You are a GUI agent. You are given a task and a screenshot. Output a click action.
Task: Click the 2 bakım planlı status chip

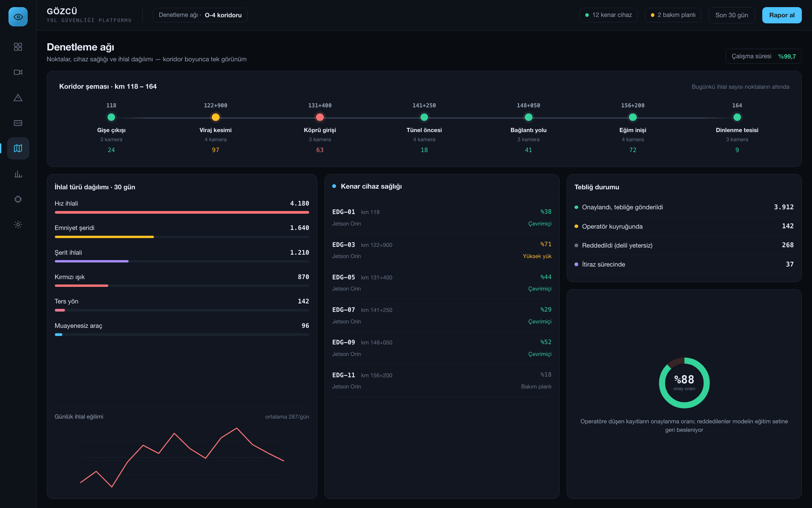(673, 15)
